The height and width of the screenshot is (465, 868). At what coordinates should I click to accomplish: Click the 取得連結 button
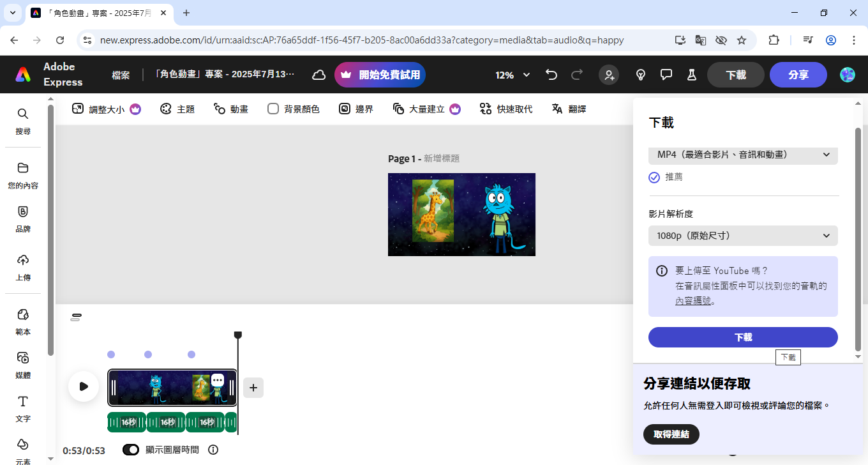pos(671,434)
